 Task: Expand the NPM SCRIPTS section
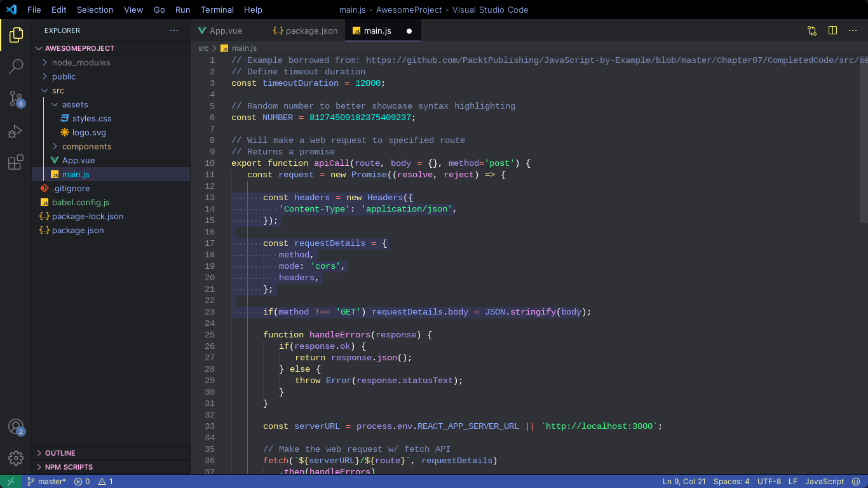(111, 467)
